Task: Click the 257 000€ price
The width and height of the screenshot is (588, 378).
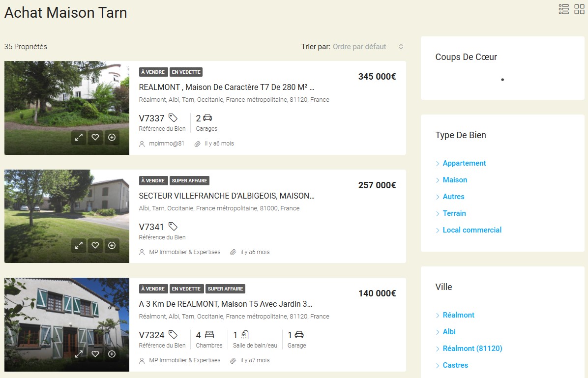Action: point(377,185)
